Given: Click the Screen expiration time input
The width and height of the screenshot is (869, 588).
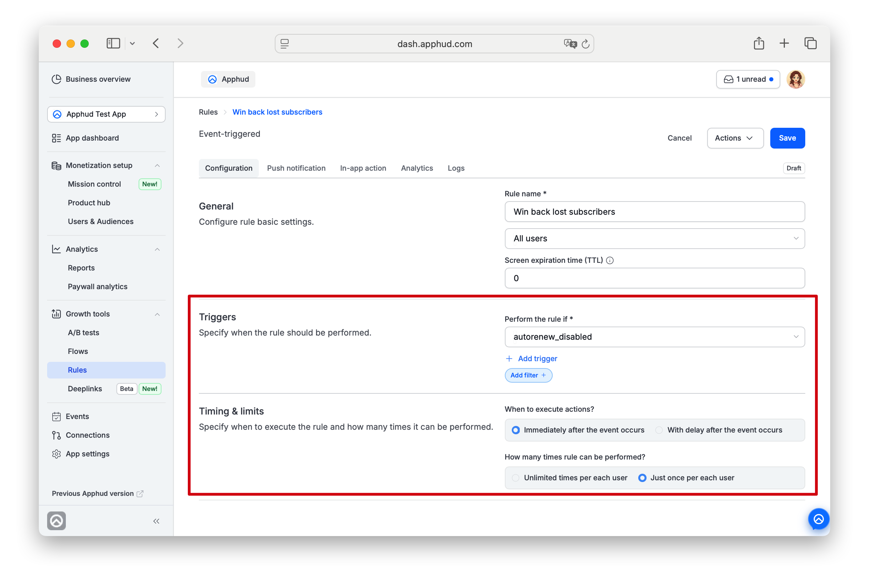Looking at the screenshot, I should (655, 278).
